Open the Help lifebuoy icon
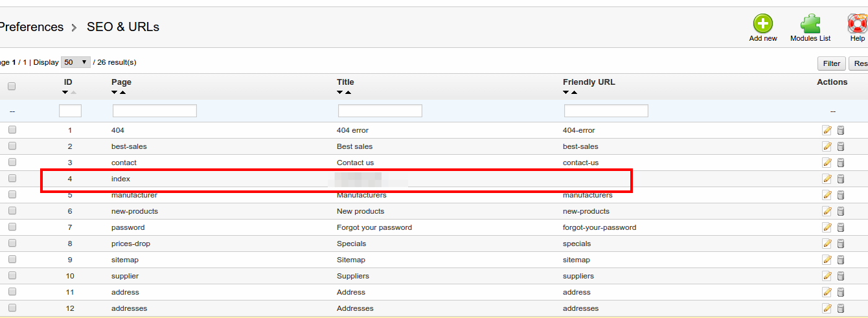868x318 pixels. [858, 24]
